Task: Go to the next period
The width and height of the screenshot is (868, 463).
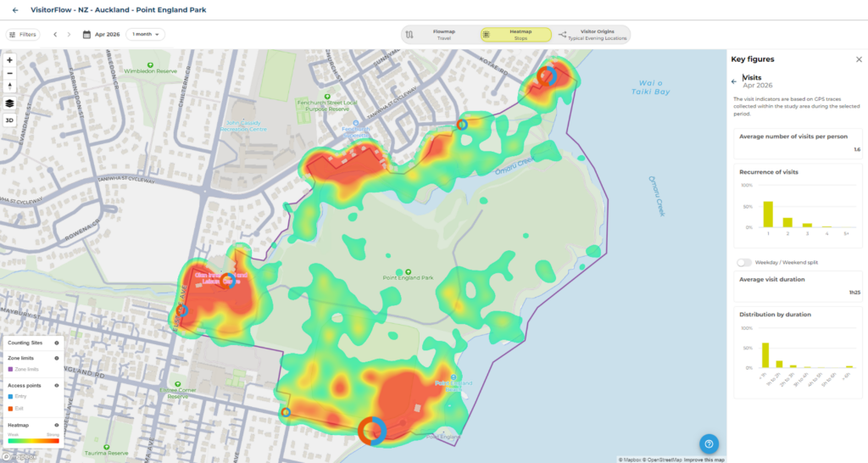Action: 69,34
